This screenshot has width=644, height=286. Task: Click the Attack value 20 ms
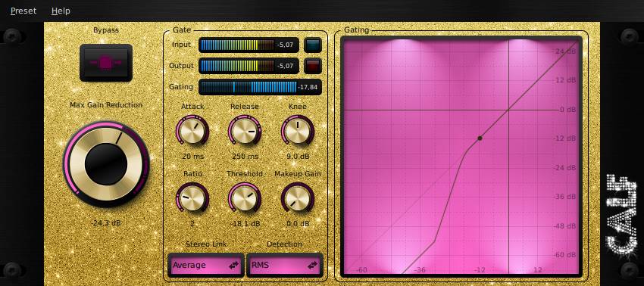point(192,157)
